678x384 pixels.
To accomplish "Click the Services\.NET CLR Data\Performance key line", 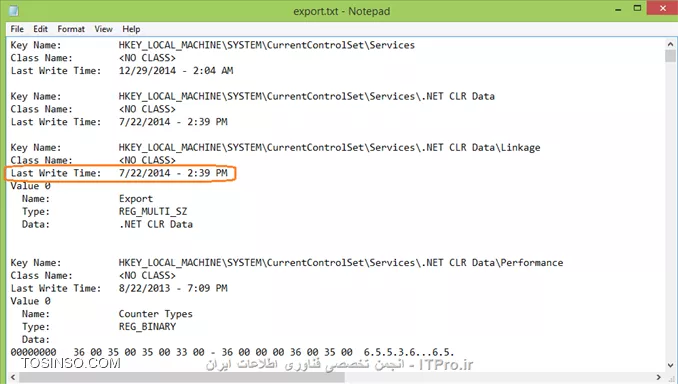I will click(x=287, y=262).
